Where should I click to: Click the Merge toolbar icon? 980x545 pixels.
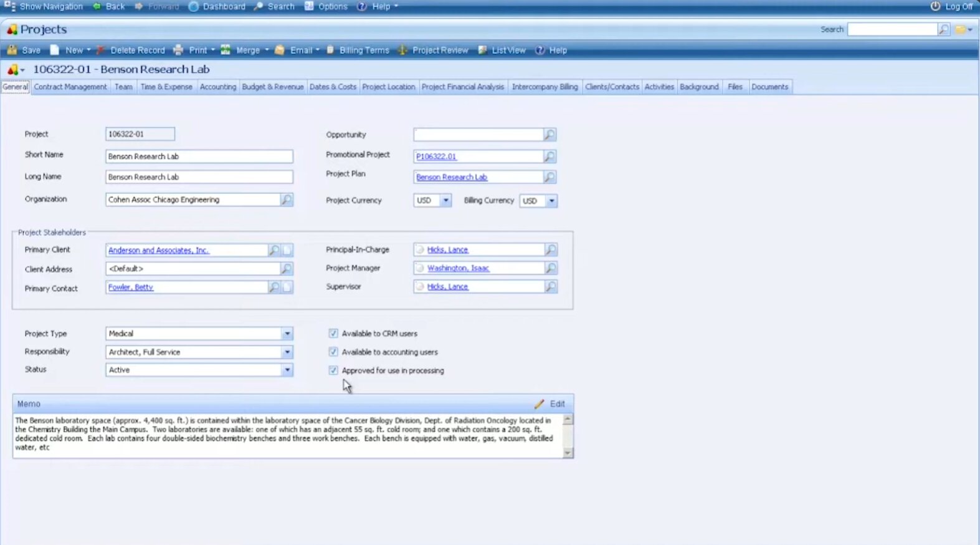pos(226,50)
